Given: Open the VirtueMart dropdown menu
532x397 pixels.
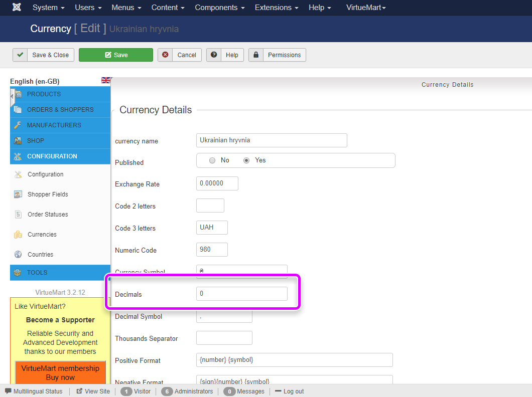Looking at the screenshot, I should click(366, 8).
